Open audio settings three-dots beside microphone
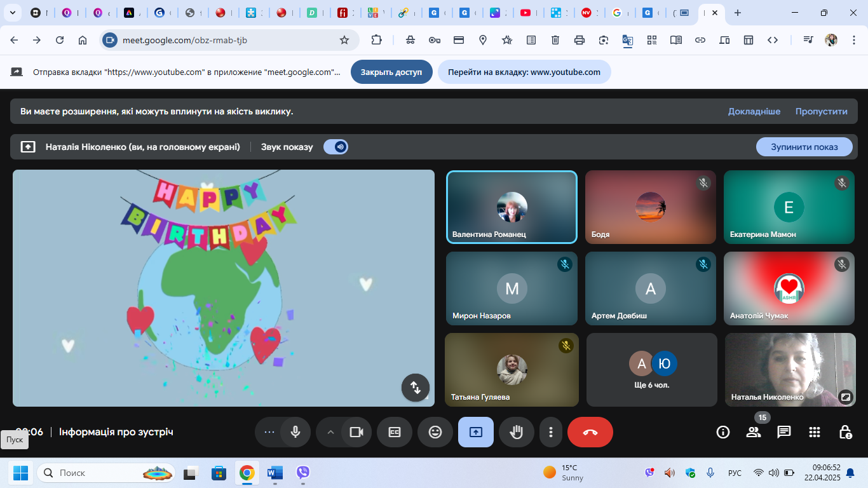 click(x=269, y=432)
